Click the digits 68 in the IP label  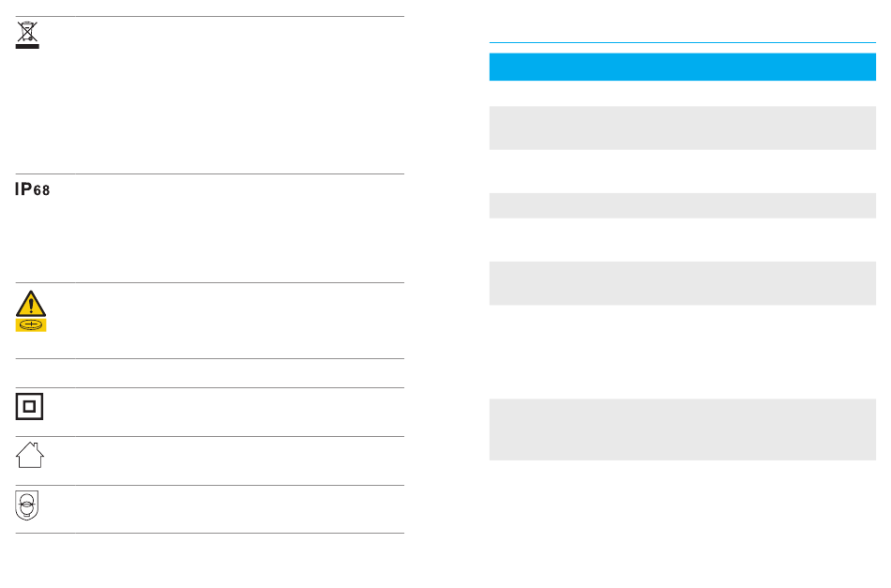pyautogui.click(x=41, y=191)
